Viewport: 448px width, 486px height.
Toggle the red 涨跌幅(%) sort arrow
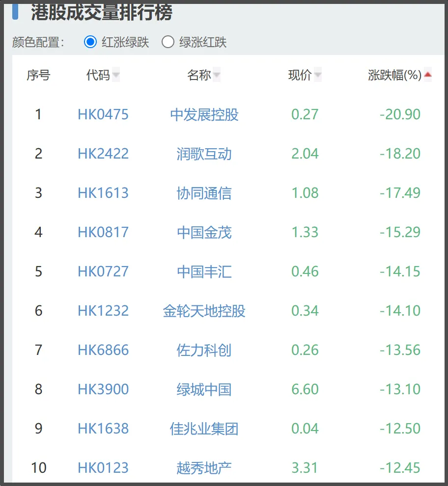(x=428, y=75)
